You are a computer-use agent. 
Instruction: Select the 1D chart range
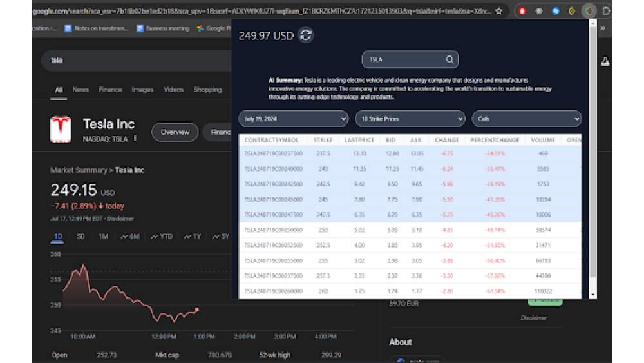tap(57, 237)
